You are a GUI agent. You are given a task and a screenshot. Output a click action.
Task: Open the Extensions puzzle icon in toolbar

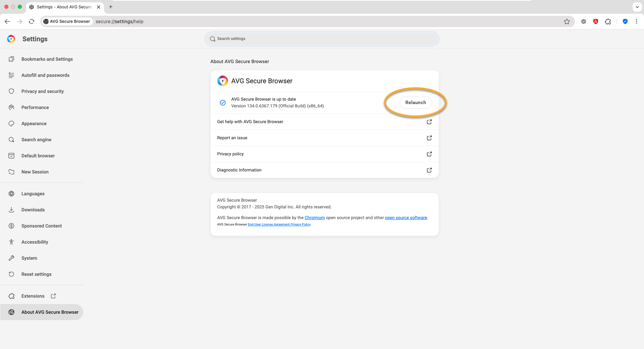[x=608, y=21]
